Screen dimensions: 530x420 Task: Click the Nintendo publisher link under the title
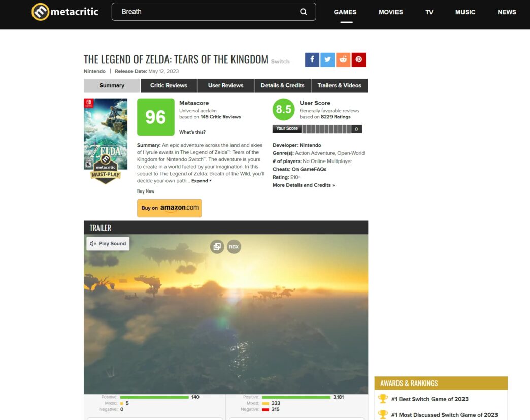tap(94, 71)
